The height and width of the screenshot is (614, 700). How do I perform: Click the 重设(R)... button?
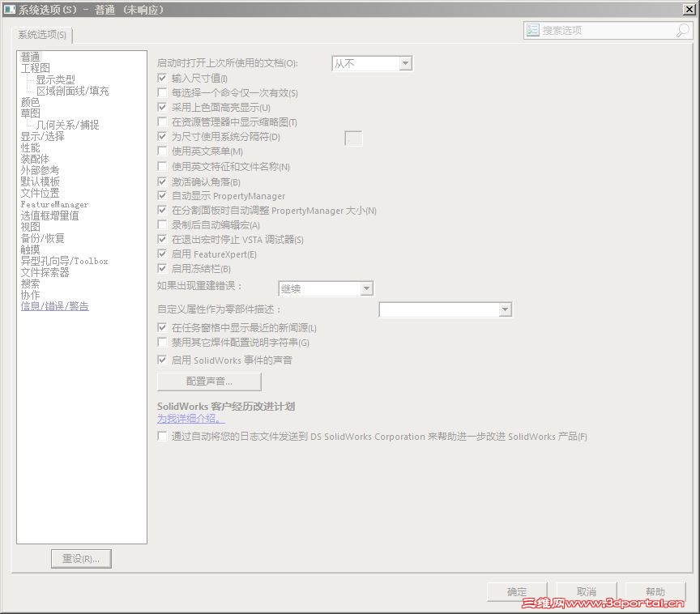81,559
